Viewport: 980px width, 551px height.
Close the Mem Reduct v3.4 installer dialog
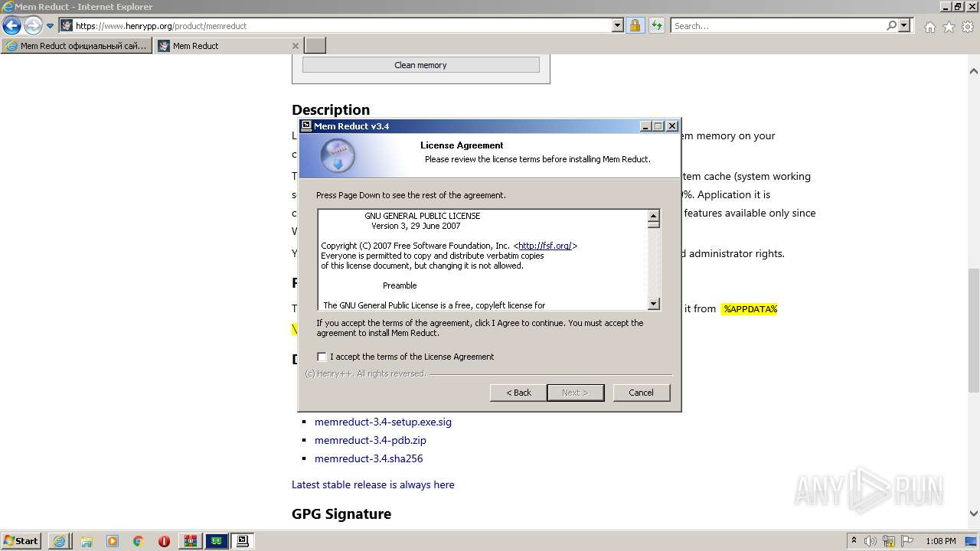pyautogui.click(x=672, y=126)
